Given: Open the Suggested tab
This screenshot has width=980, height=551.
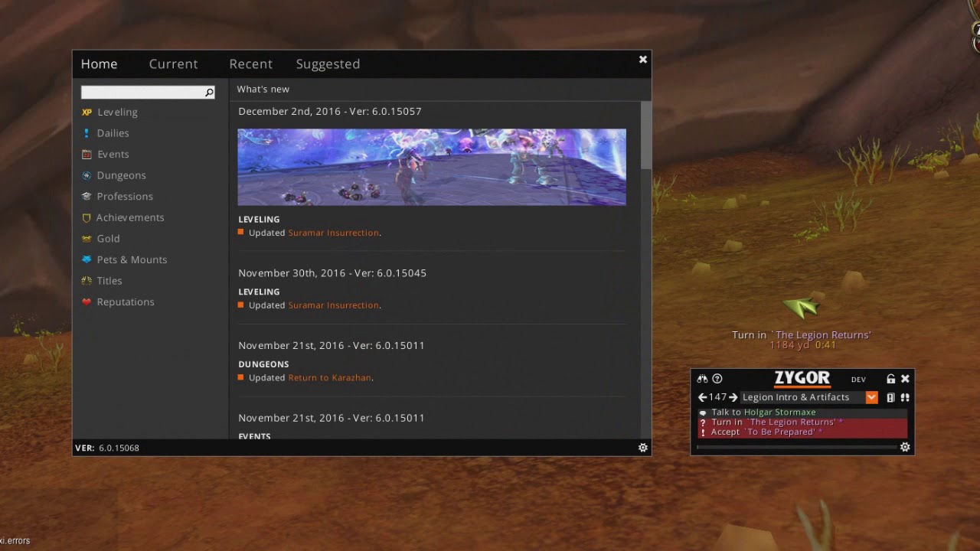Looking at the screenshot, I should click(x=328, y=64).
